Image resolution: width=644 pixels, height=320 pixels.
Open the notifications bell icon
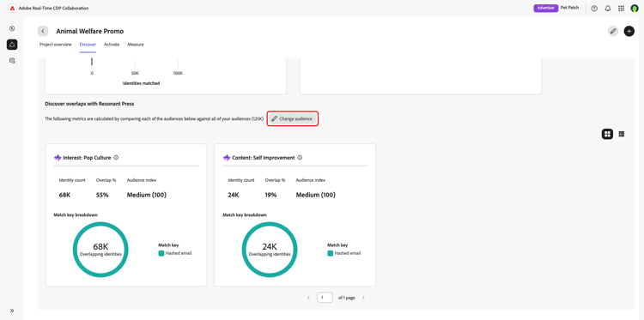coord(608,9)
